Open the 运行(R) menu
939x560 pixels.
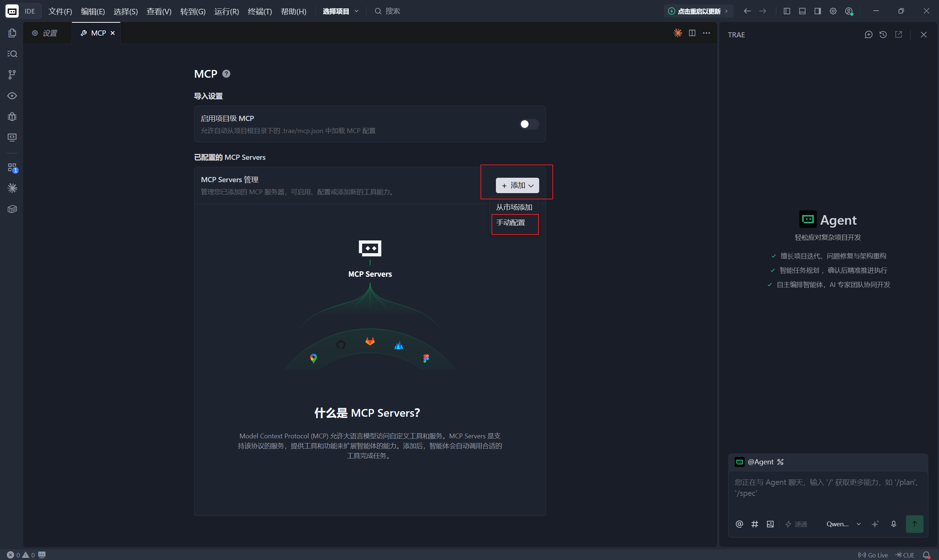click(227, 11)
